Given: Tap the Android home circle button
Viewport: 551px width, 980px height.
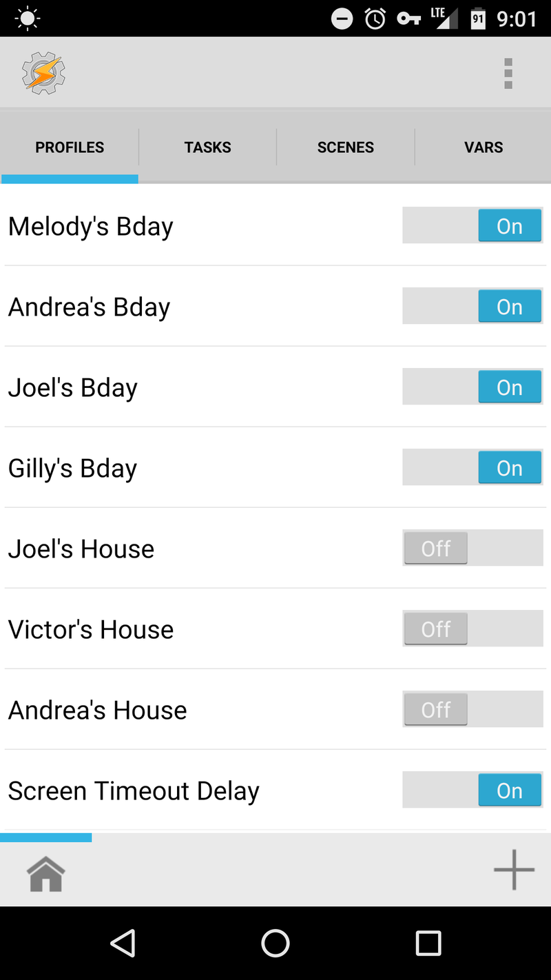Looking at the screenshot, I should (x=275, y=943).
